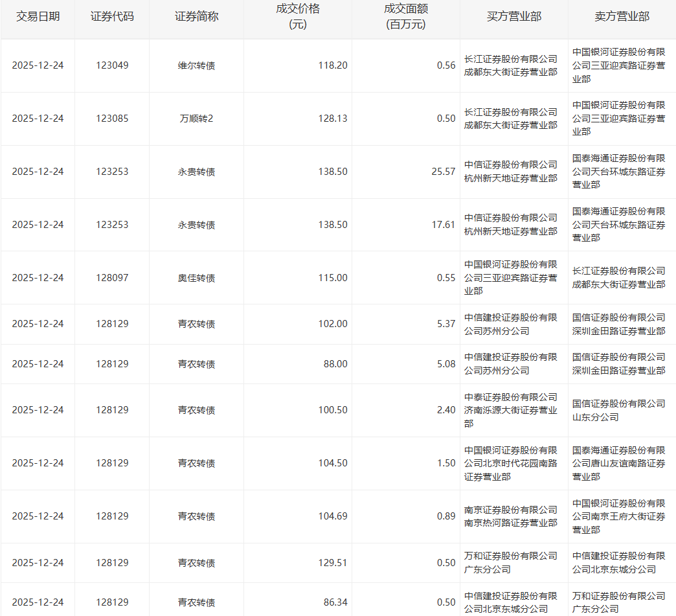Click the 卖方营业部 column header
This screenshot has width=676, height=616.
(622, 17)
